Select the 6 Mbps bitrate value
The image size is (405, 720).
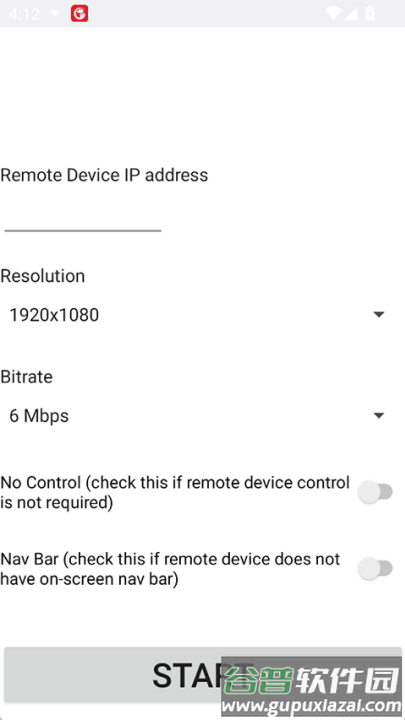point(39,416)
